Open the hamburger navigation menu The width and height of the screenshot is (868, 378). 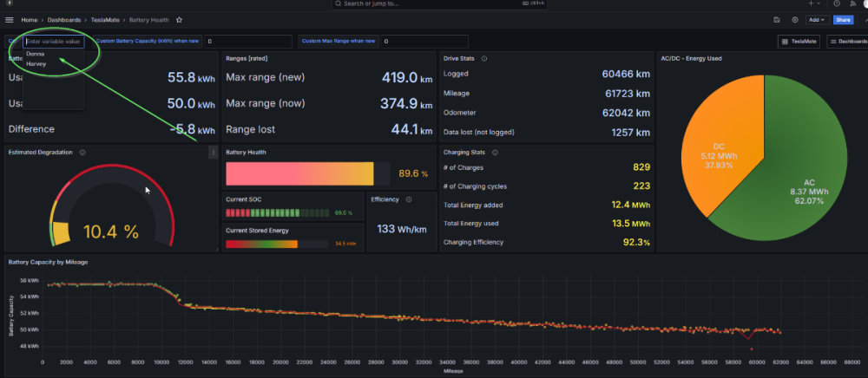(x=9, y=19)
